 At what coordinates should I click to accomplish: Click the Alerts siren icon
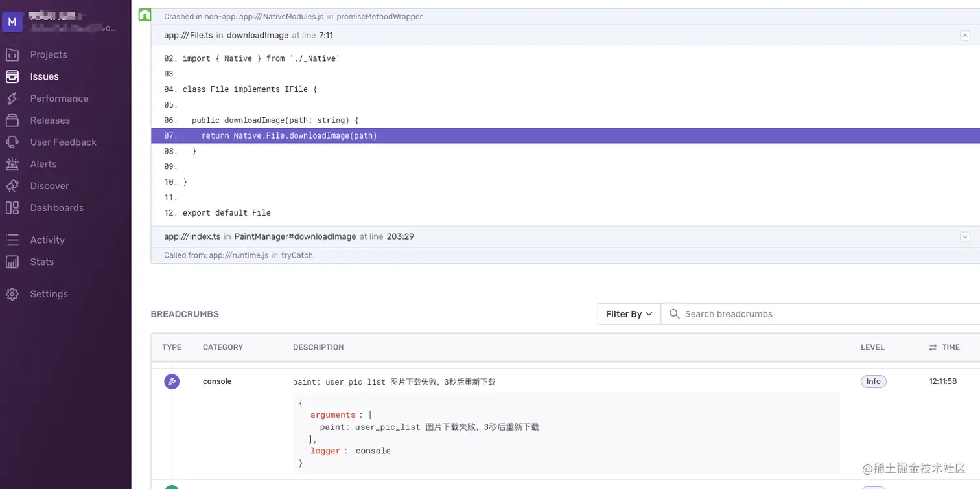(x=12, y=164)
